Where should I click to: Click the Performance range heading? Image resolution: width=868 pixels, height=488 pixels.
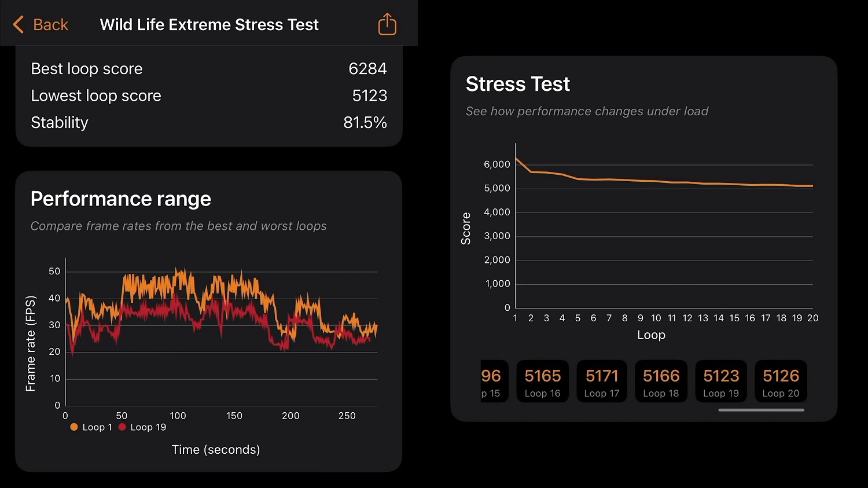coord(120,199)
